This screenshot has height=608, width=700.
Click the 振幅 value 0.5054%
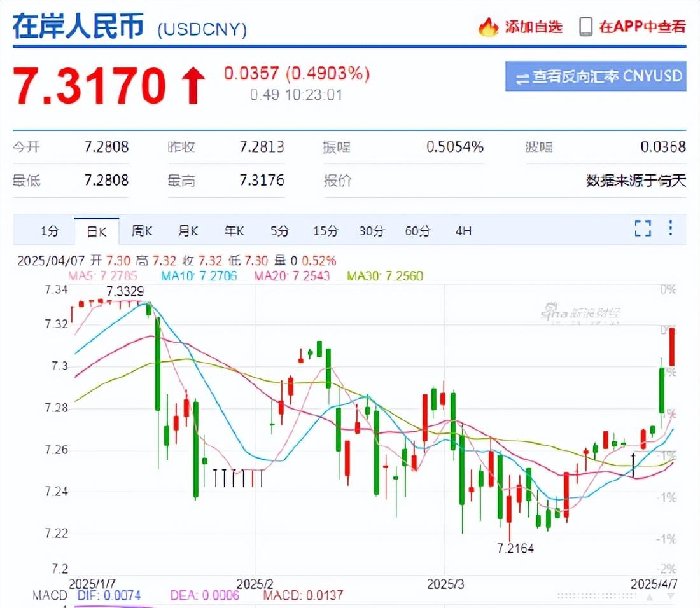[x=455, y=147]
